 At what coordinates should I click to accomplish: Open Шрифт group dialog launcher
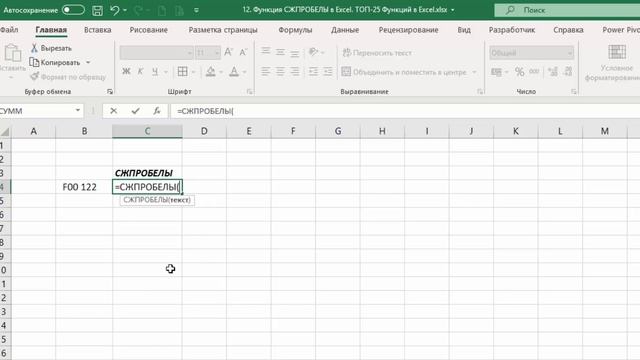click(x=249, y=92)
